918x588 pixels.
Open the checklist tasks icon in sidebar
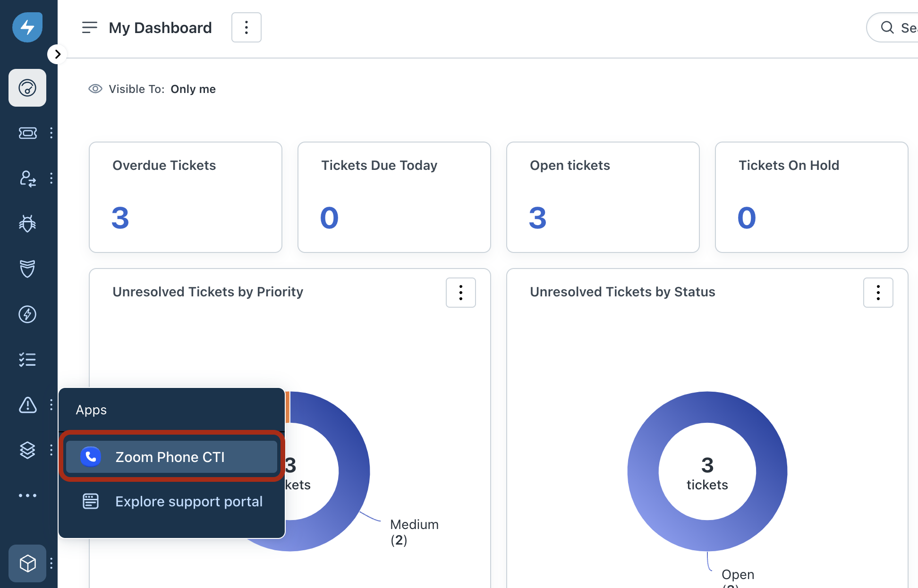point(27,360)
